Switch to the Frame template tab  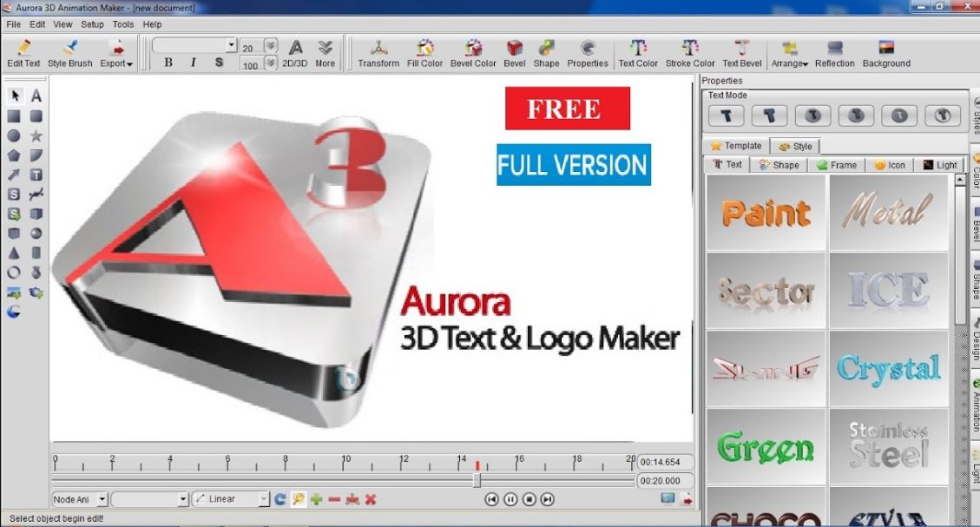click(x=837, y=165)
